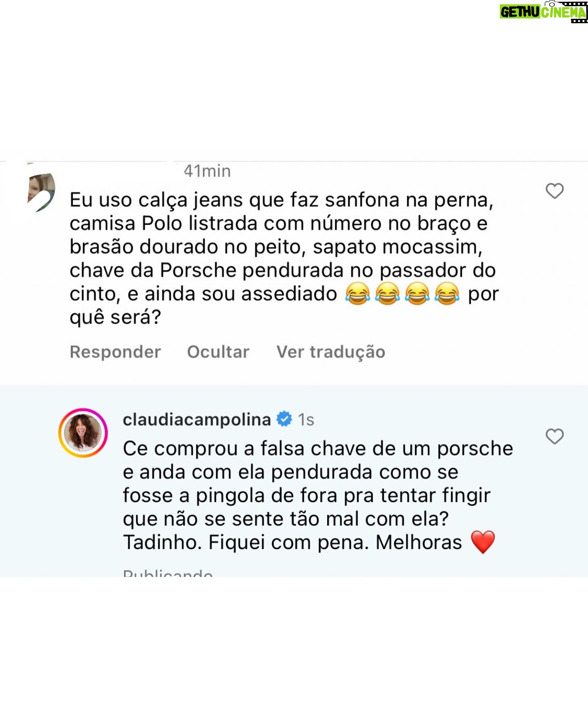
Task: Tap Ocultar to hide the comment
Action: [218, 352]
